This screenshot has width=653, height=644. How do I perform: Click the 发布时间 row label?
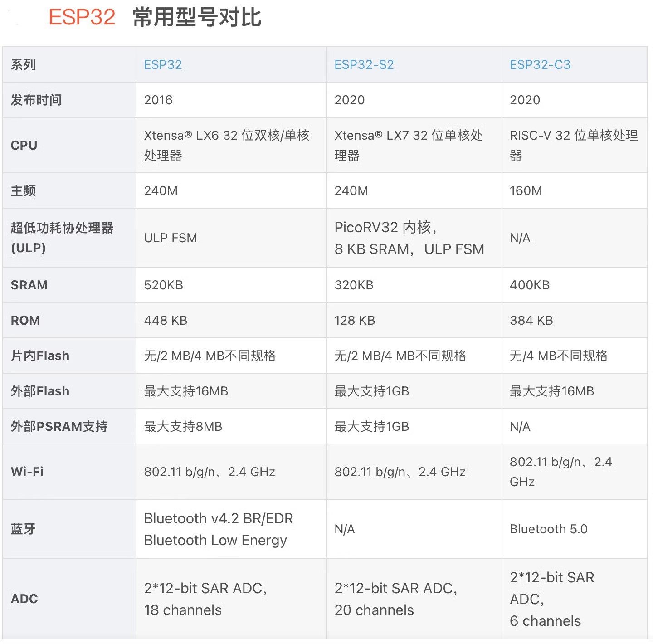point(34,100)
